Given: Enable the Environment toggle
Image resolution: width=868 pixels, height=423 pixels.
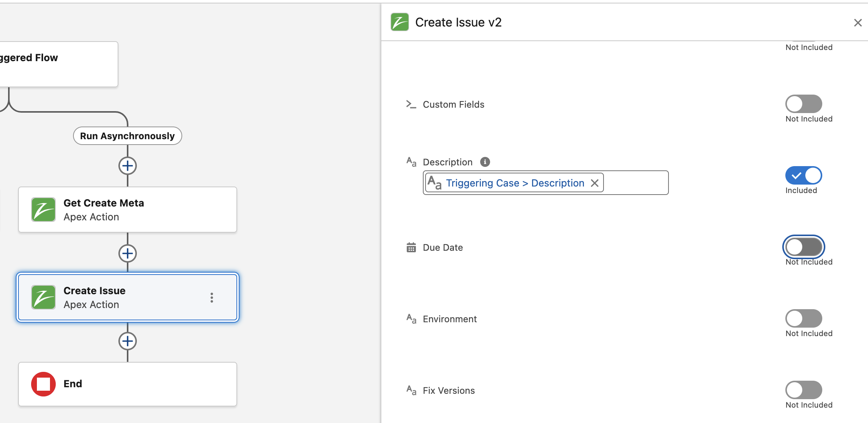Looking at the screenshot, I should pyautogui.click(x=803, y=318).
